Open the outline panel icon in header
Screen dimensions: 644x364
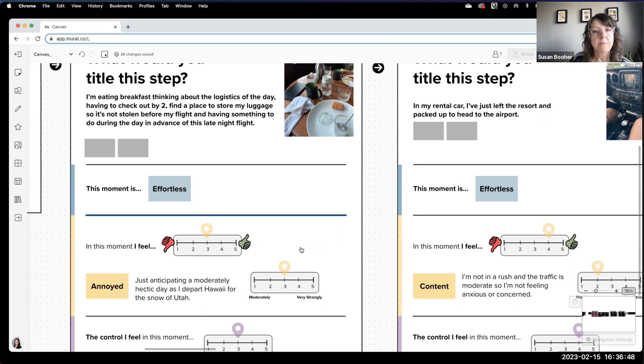(x=105, y=54)
